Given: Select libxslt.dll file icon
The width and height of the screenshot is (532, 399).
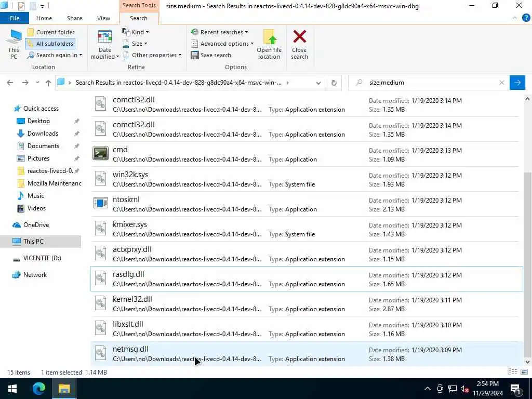Looking at the screenshot, I should pos(100,328).
